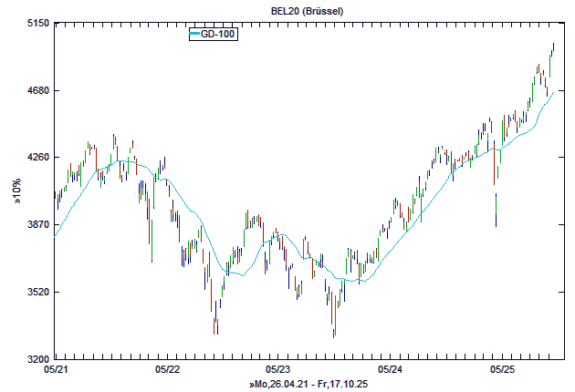
Task: Click the 4680 y-axis label
Action: pyautogui.click(x=37, y=91)
